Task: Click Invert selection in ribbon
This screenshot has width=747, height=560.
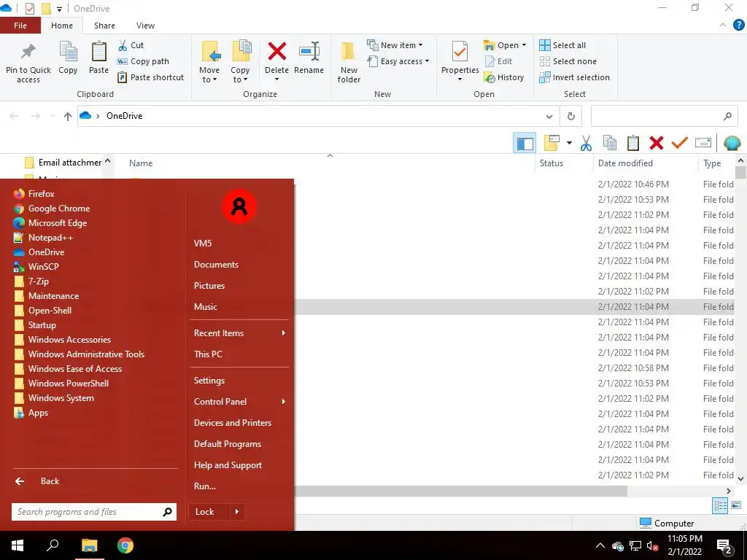Action: [x=575, y=77]
